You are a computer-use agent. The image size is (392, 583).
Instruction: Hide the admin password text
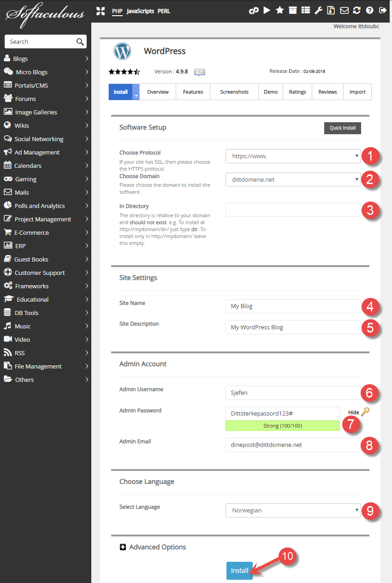pos(353,412)
